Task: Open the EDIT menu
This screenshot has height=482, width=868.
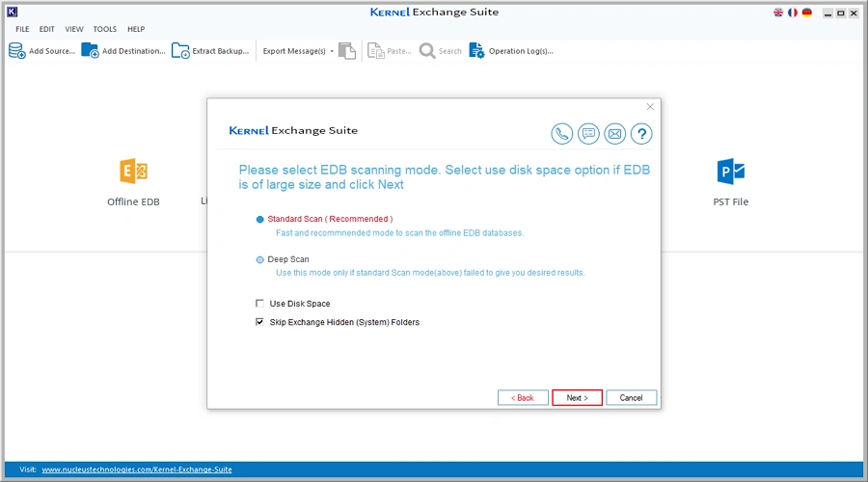Action: click(x=47, y=29)
